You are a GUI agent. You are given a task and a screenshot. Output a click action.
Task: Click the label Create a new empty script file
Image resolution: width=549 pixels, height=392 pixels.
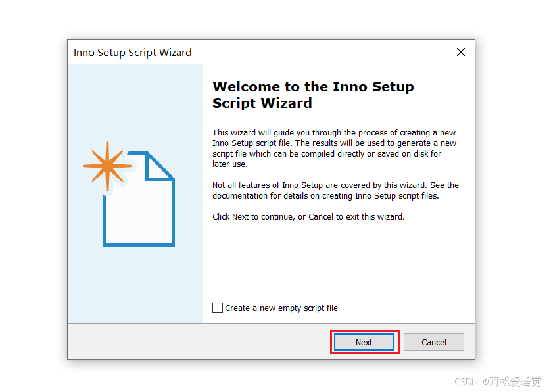pyautogui.click(x=280, y=307)
